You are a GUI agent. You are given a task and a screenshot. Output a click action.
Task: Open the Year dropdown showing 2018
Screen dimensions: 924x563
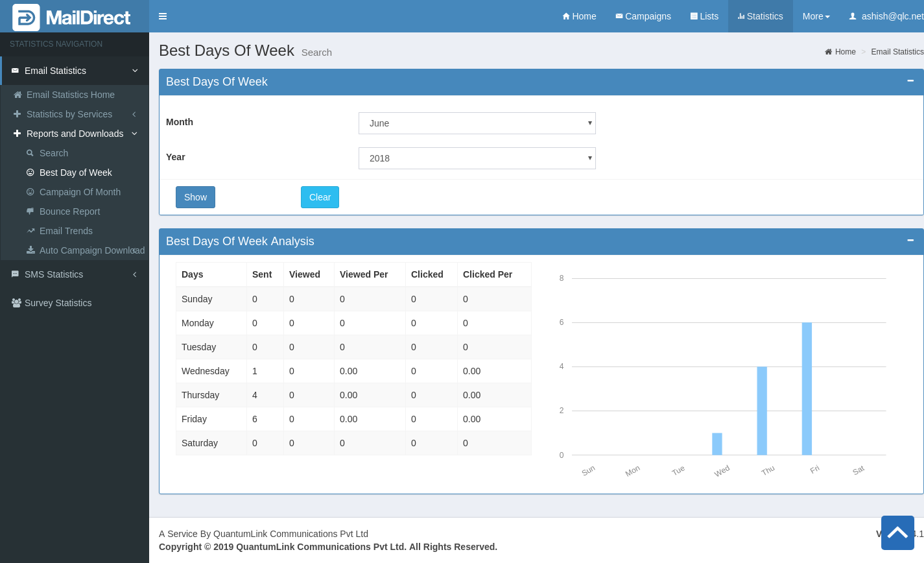(477, 158)
